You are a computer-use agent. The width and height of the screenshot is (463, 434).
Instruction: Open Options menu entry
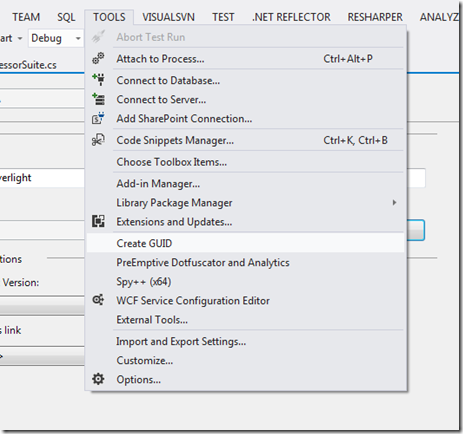[x=246, y=379]
